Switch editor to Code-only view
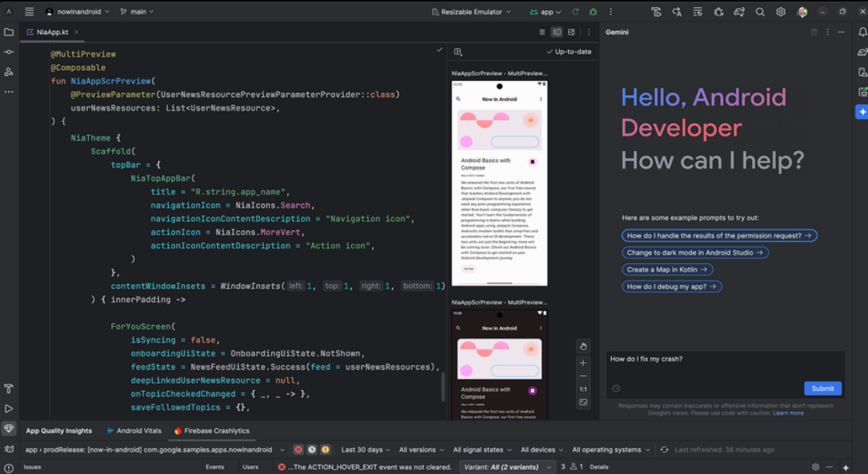This screenshot has height=474, width=868. pyautogui.click(x=542, y=32)
